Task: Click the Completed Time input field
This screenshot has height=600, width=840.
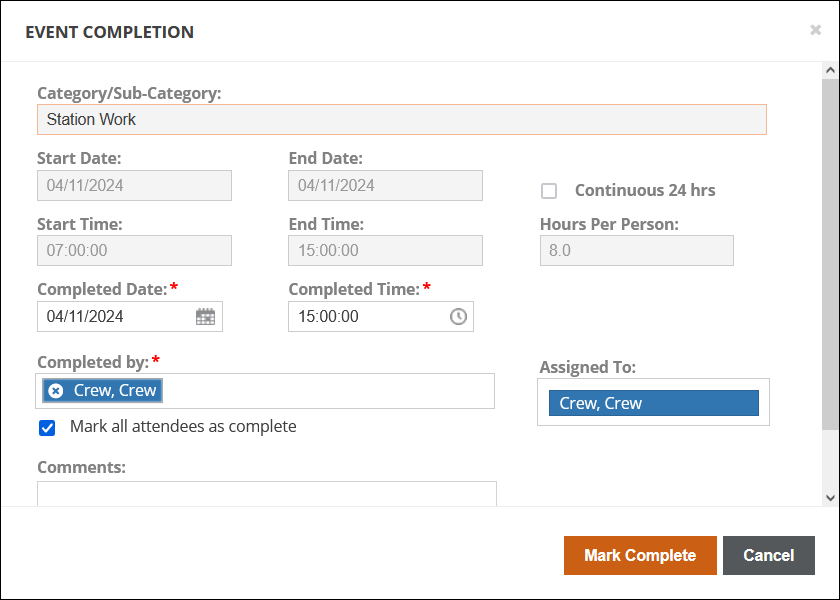Action: pyautogui.click(x=365, y=317)
